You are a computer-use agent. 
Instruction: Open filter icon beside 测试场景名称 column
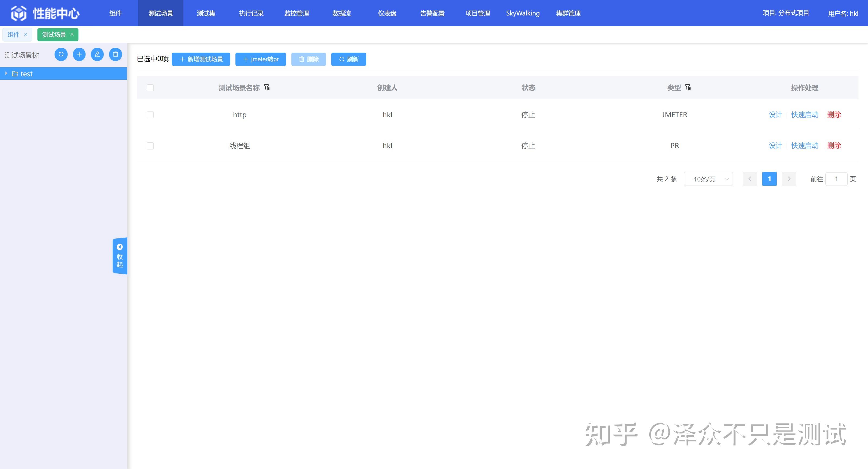(267, 88)
